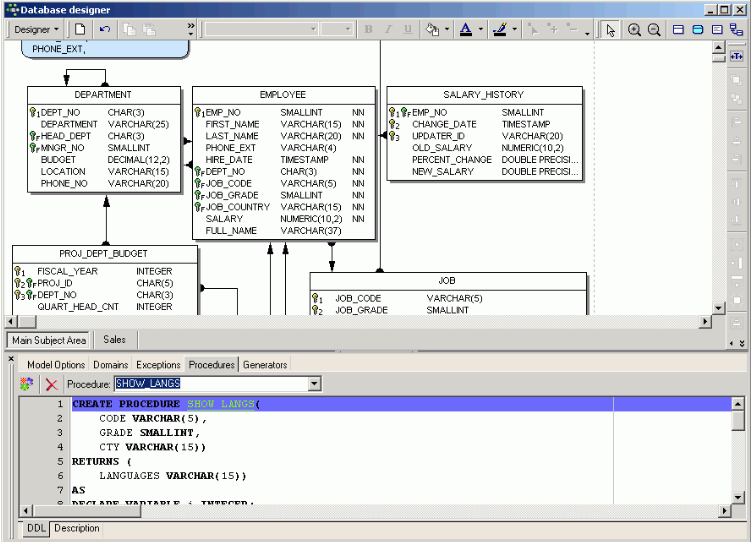The height and width of the screenshot is (542, 751).
Task: Click DEPT_NO primary key icon in DEPARTMENT
Action: 35,113
